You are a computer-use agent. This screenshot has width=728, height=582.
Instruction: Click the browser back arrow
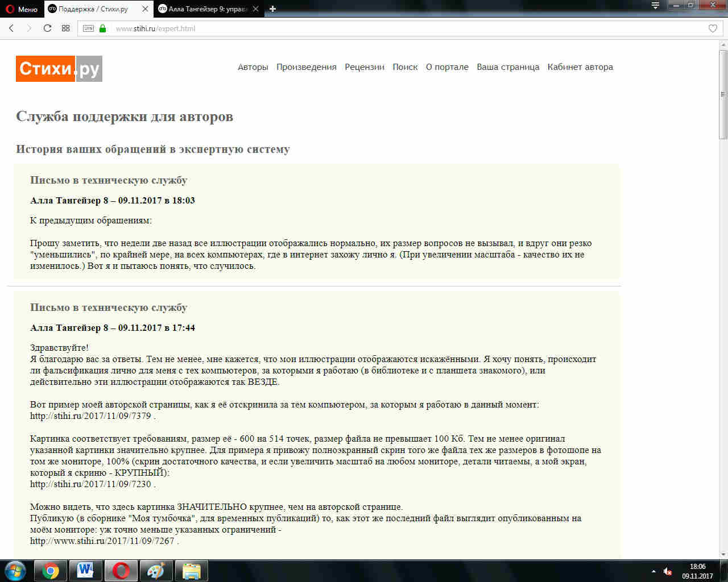11,28
